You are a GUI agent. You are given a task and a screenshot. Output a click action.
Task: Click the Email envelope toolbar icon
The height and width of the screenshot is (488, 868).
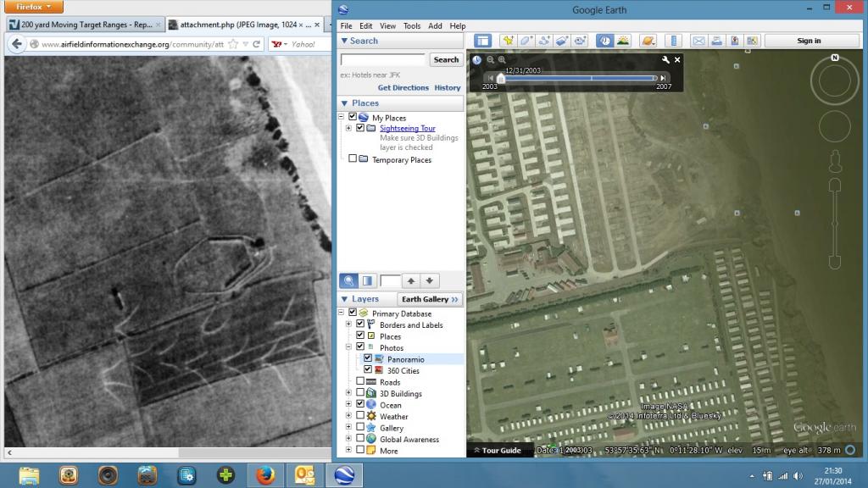[699, 41]
